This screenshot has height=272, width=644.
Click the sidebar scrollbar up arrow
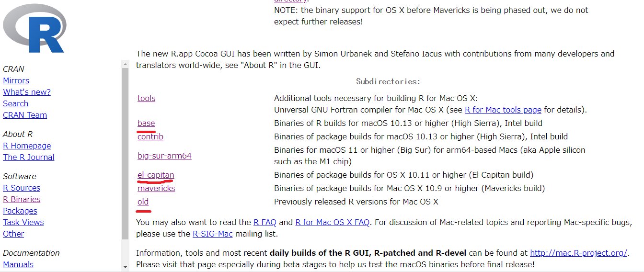click(x=126, y=65)
